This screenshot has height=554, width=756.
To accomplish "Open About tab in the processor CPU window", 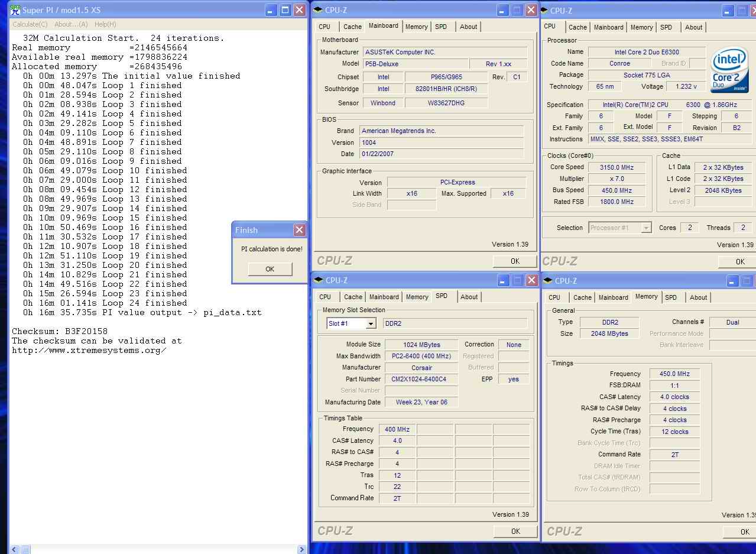I will tap(694, 27).
